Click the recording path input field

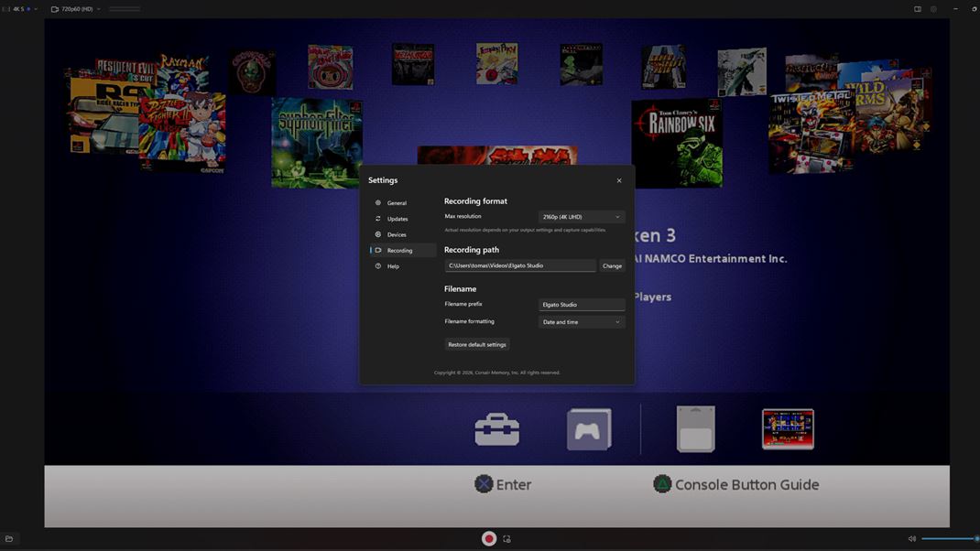pos(520,265)
